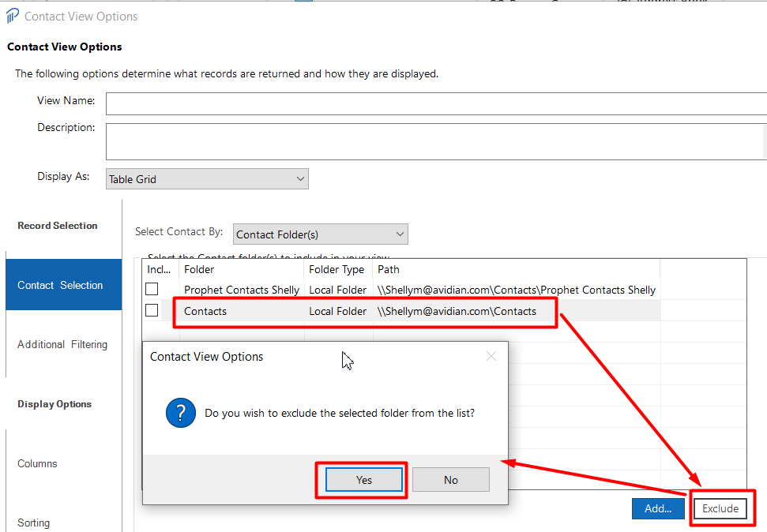Select the Prophet Contacts Shelly folder row
Viewport: 767px width, 532px height.
click(401, 290)
